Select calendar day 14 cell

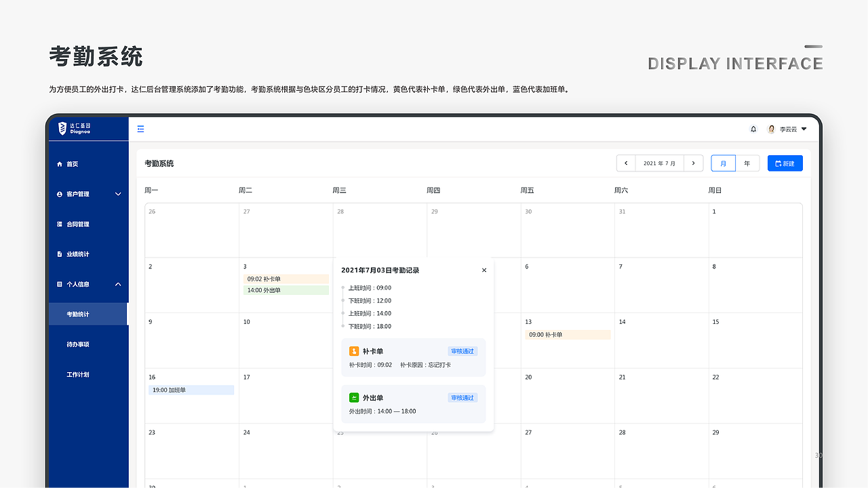[661, 340]
